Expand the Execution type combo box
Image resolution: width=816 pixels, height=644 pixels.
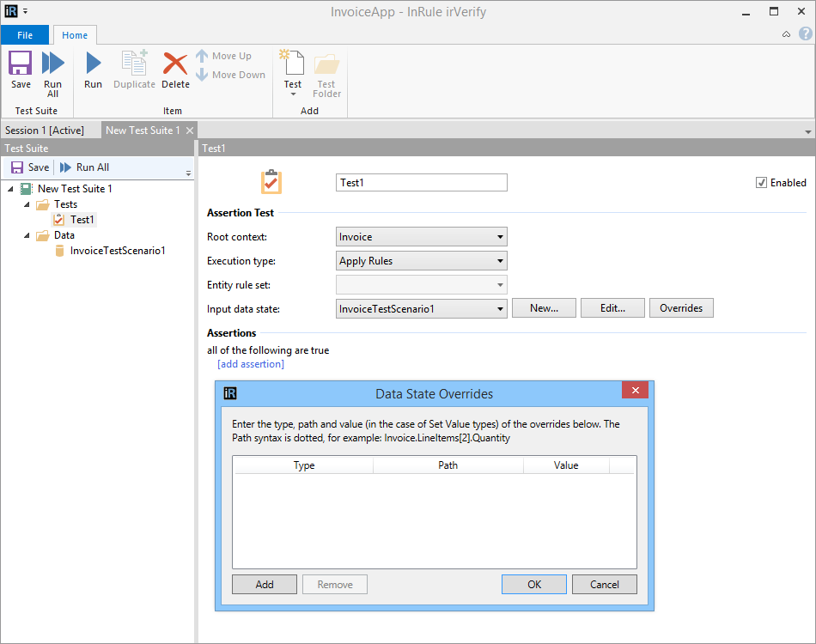pos(421,261)
